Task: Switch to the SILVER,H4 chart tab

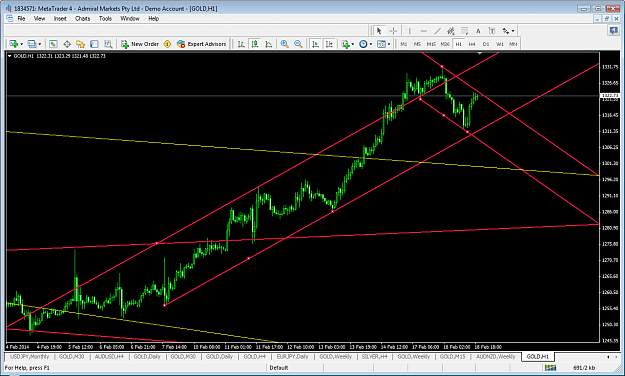Action: coord(374,356)
